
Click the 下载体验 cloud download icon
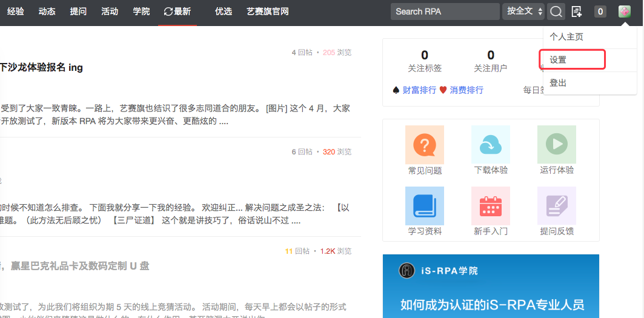coord(490,145)
